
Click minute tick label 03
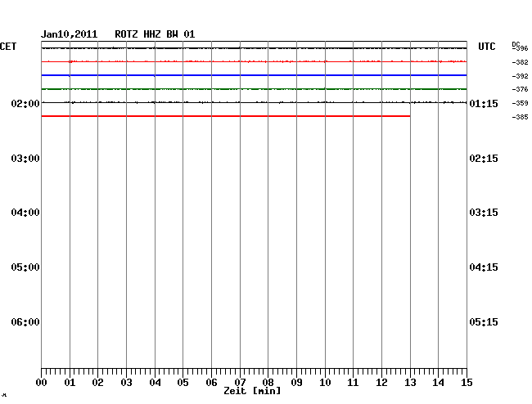point(126,383)
